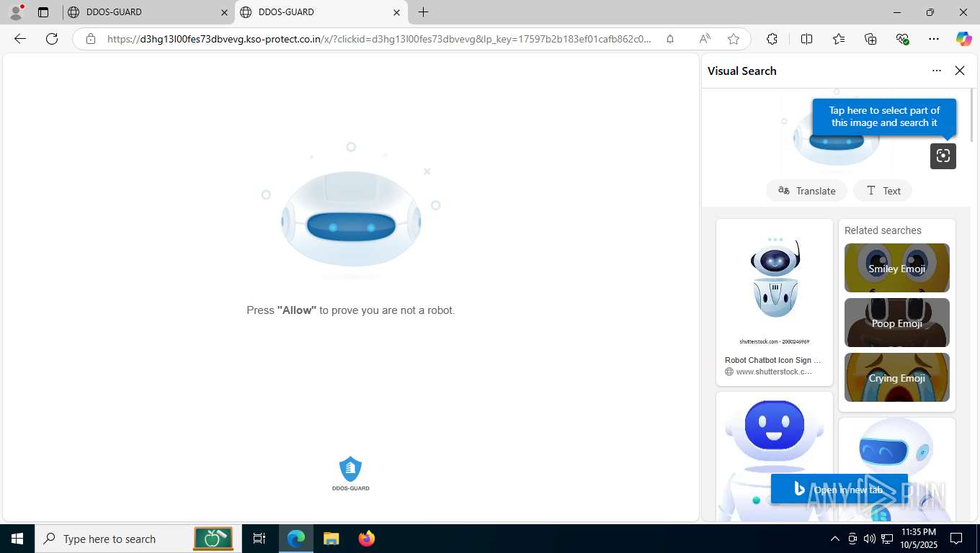Open the Windows Start menu

17,539
